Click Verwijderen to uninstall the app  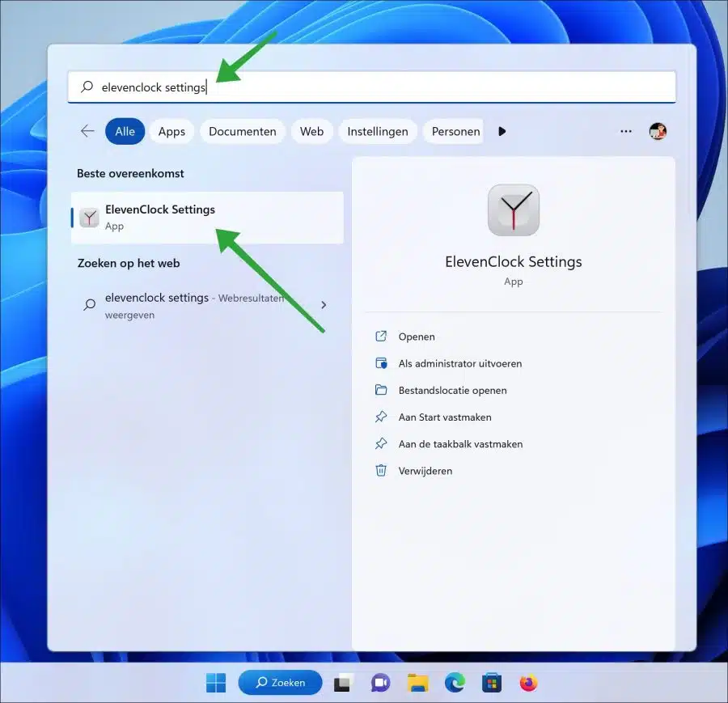pyautogui.click(x=425, y=472)
